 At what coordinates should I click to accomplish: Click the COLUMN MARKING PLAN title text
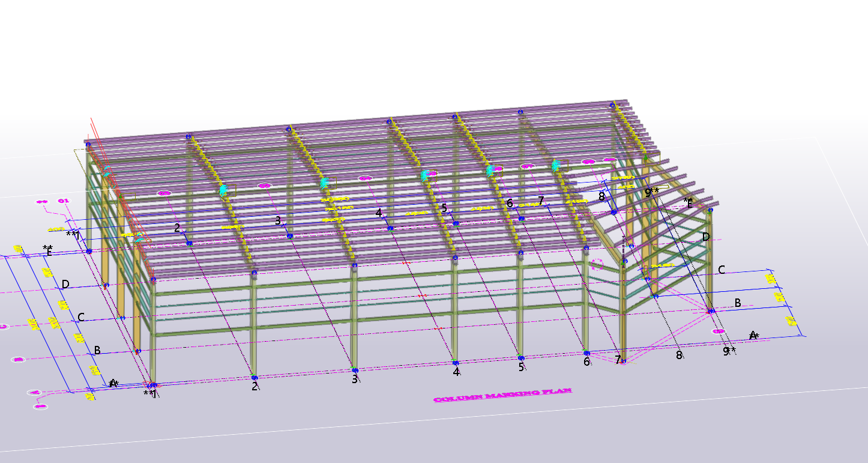(502, 395)
